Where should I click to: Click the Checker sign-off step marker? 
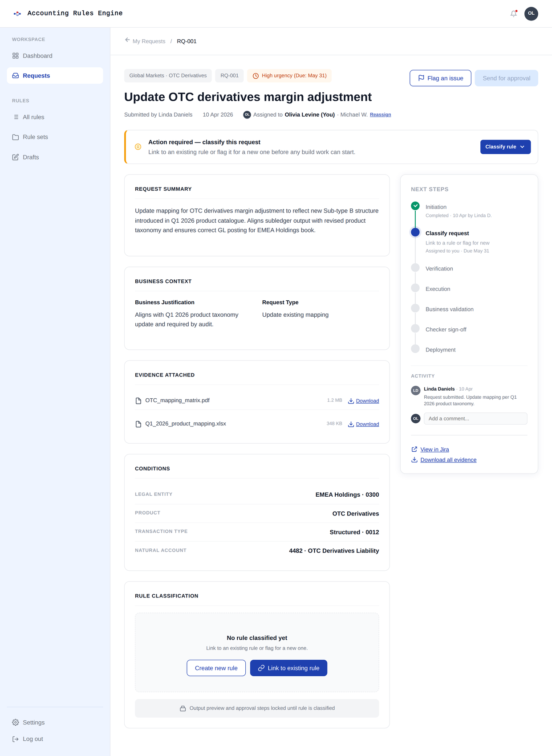pos(415,328)
